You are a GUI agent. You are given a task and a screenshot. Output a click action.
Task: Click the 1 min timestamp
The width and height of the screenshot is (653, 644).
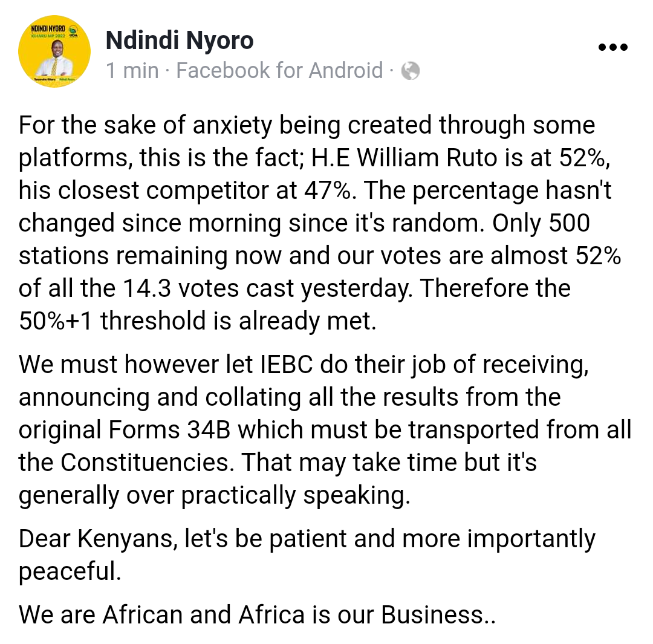point(132,70)
